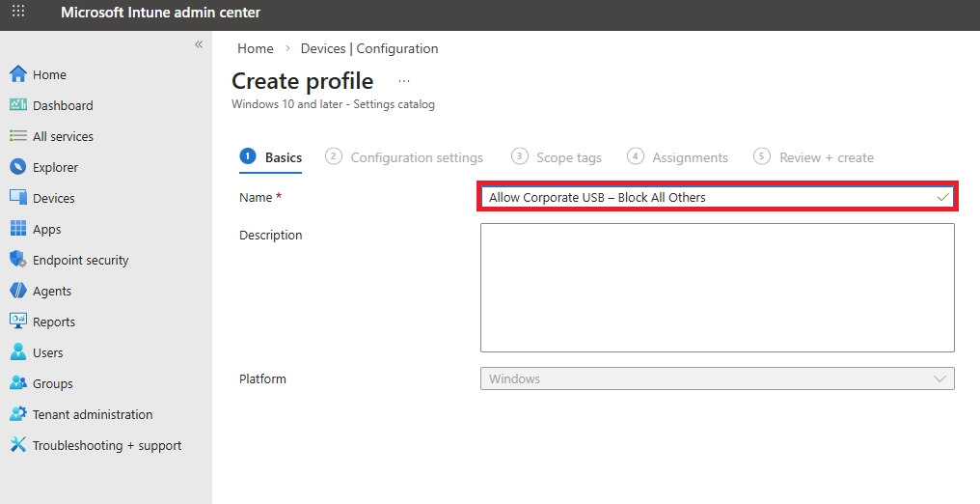The height and width of the screenshot is (504, 980).
Task: Go to Scope tags step
Action: click(557, 157)
